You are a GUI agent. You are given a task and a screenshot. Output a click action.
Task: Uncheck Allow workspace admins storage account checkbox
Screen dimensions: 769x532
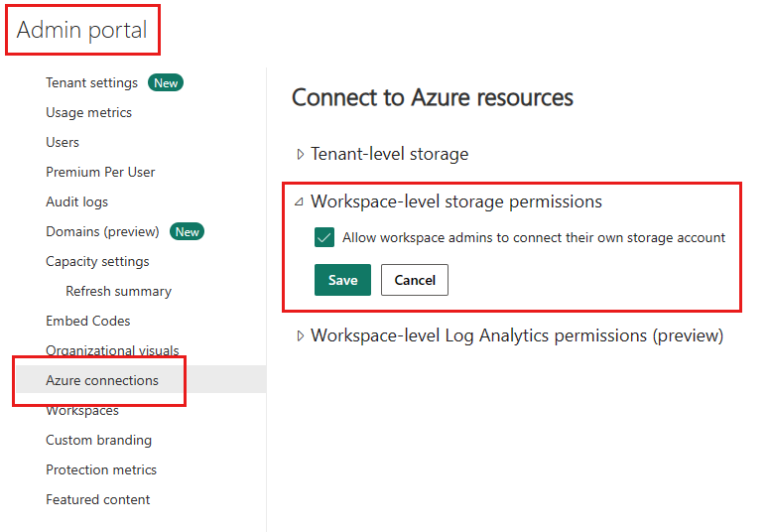click(x=324, y=238)
